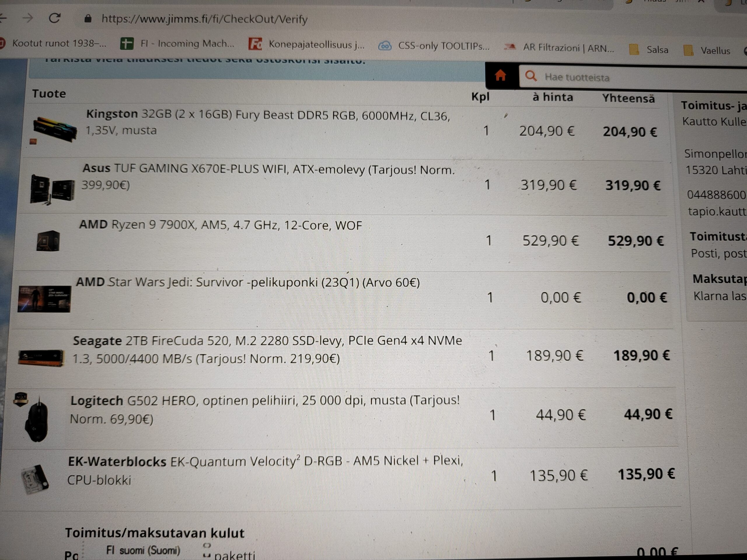
Task: Click the à hinta column header
Action: pyautogui.click(x=553, y=97)
